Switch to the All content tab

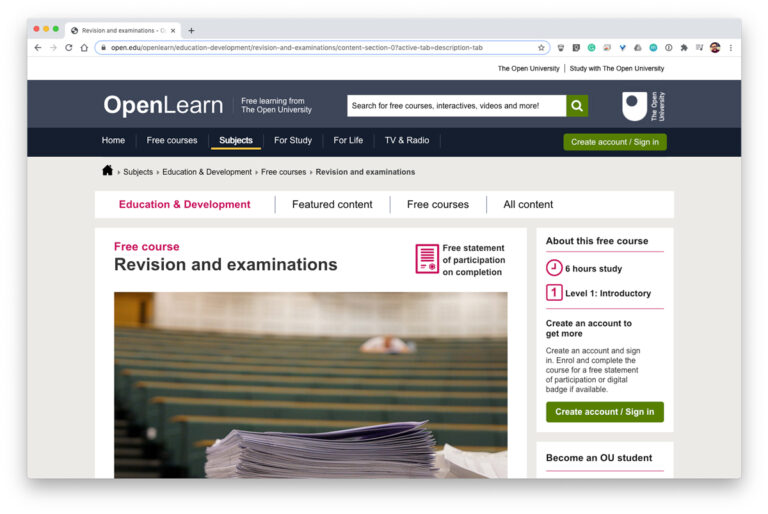pyautogui.click(x=528, y=204)
